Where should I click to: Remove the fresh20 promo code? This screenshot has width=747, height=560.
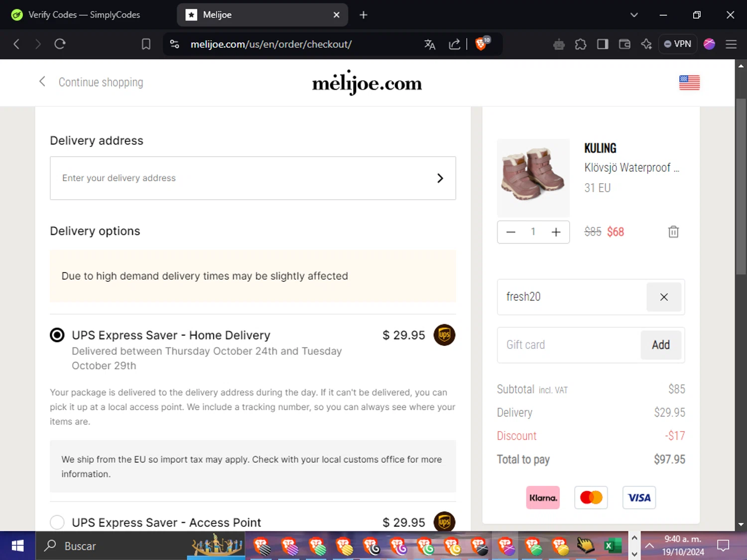pyautogui.click(x=664, y=297)
